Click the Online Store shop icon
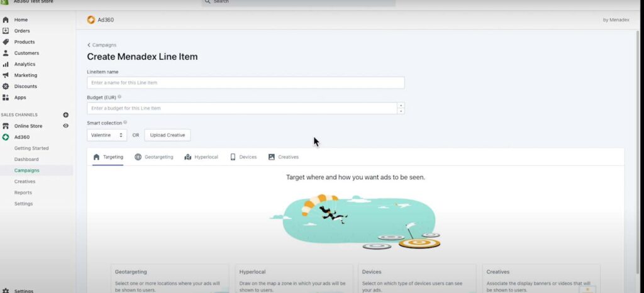644x293 pixels. [x=5, y=126]
